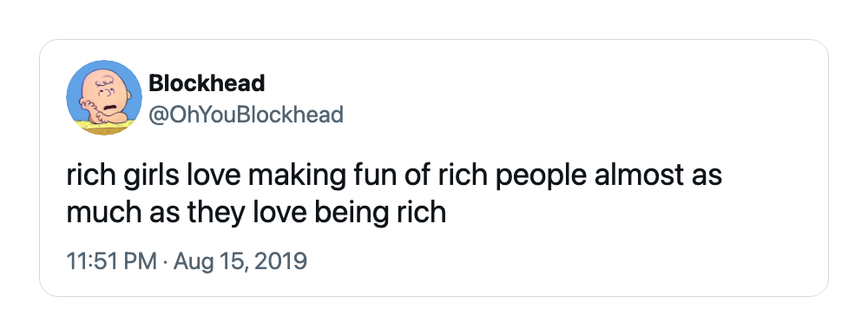Select the year 2019 in the timestamp
The width and height of the screenshot is (868, 336).
(x=284, y=260)
